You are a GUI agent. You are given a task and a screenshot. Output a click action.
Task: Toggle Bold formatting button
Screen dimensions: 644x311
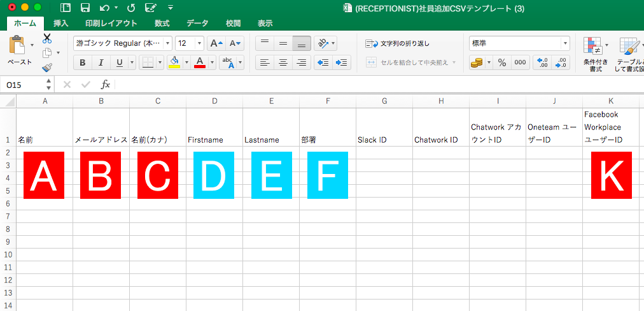point(82,62)
